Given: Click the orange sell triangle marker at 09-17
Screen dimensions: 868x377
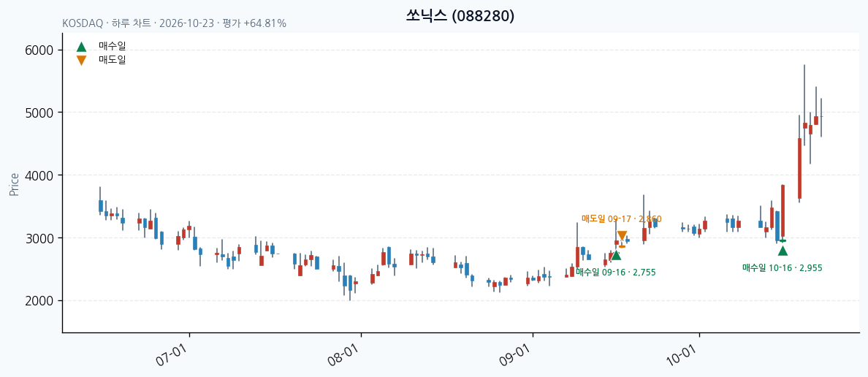Looking at the screenshot, I should pyautogui.click(x=622, y=236).
